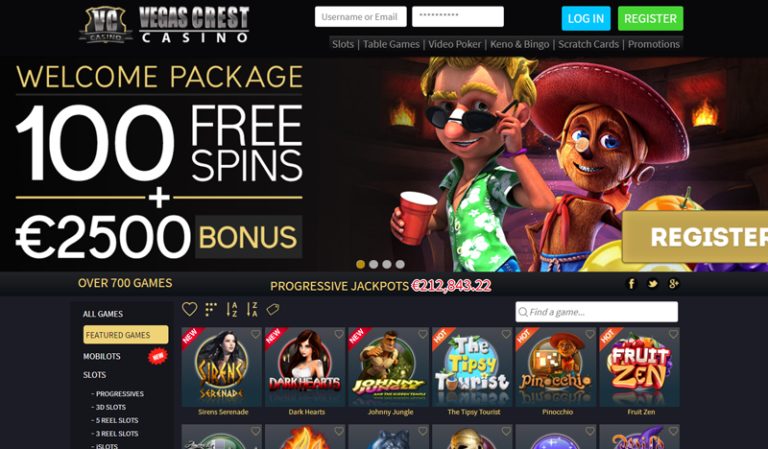
Task: Click the blue LOG IN button
Action: point(586,19)
